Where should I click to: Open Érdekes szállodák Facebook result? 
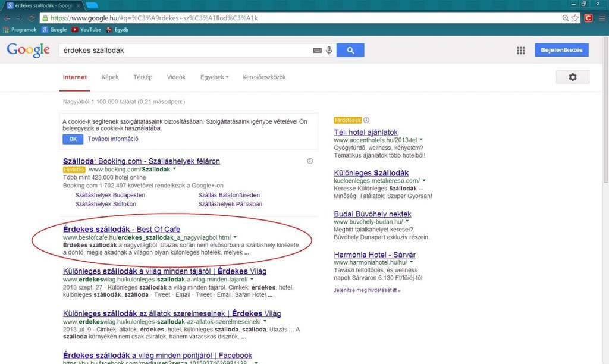click(x=157, y=356)
